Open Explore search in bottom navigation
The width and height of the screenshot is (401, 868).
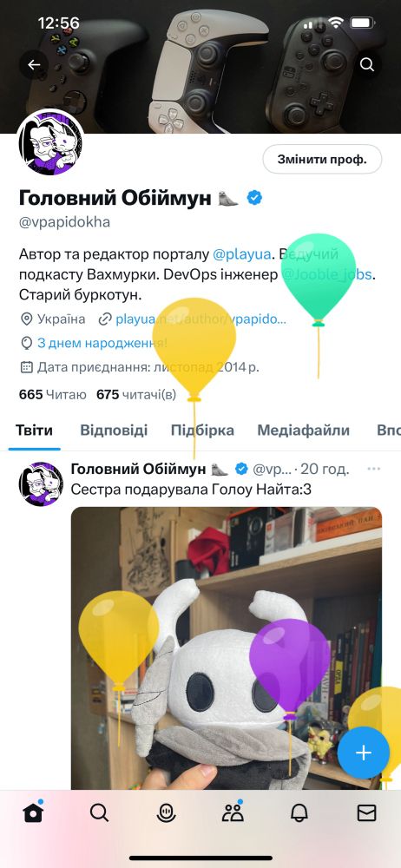pyautogui.click(x=99, y=812)
